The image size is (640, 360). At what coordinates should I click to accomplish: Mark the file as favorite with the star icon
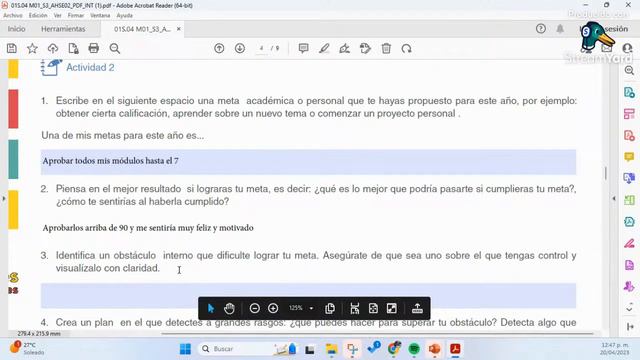click(32, 49)
